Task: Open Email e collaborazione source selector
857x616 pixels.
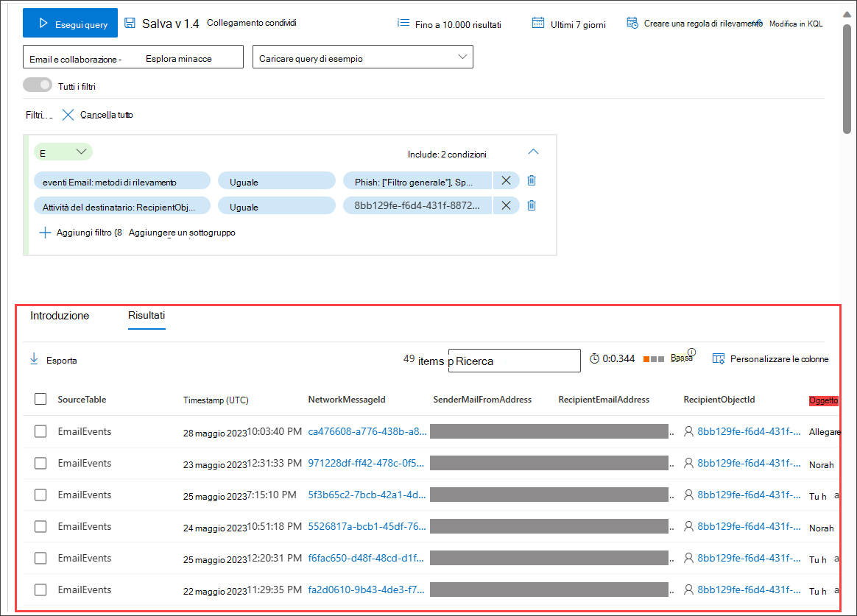Action: click(x=133, y=57)
